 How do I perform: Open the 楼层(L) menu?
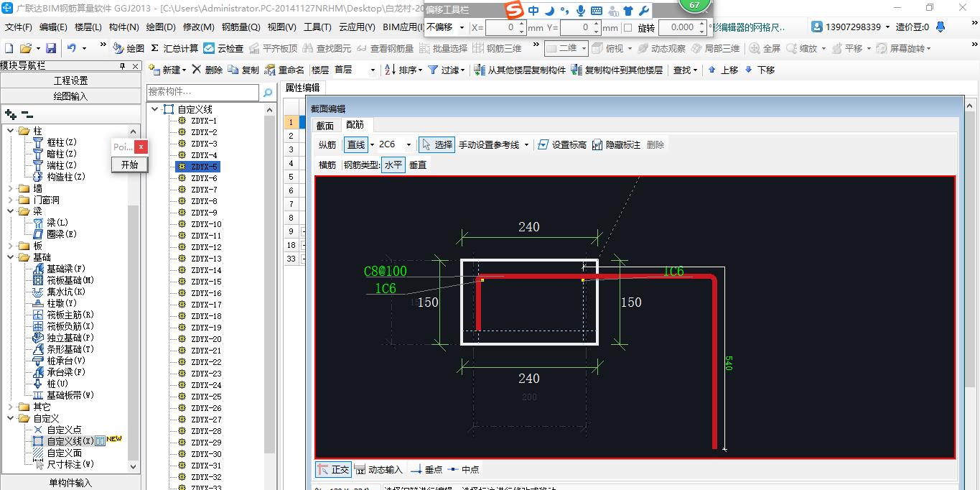pyautogui.click(x=88, y=27)
